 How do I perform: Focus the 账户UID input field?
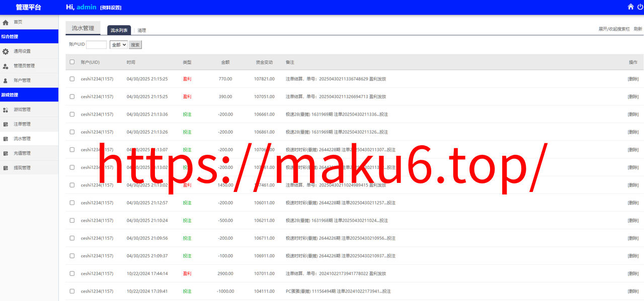tap(96, 45)
